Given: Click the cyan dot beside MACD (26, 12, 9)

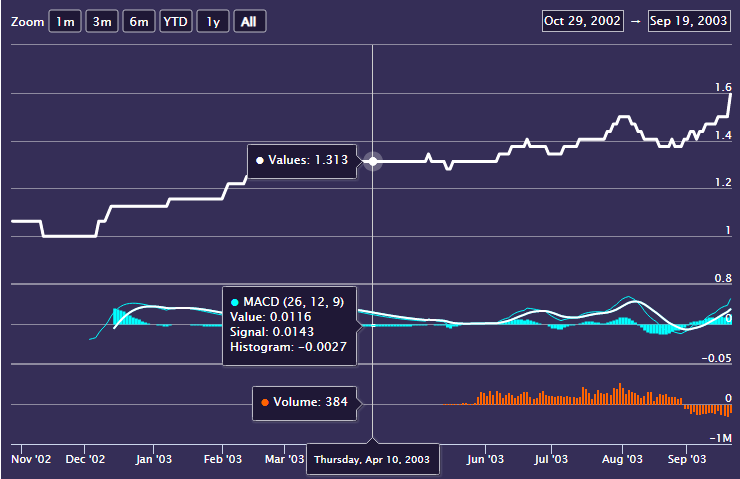Looking at the screenshot, I should tap(235, 301).
